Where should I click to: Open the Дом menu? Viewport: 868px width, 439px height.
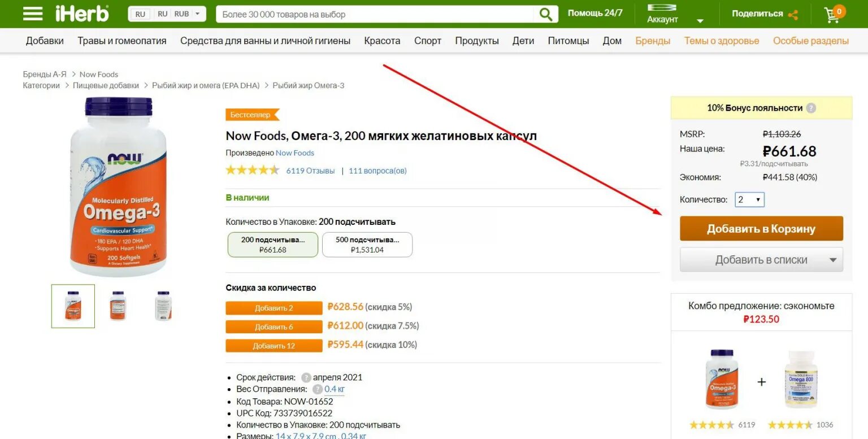[x=612, y=41]
